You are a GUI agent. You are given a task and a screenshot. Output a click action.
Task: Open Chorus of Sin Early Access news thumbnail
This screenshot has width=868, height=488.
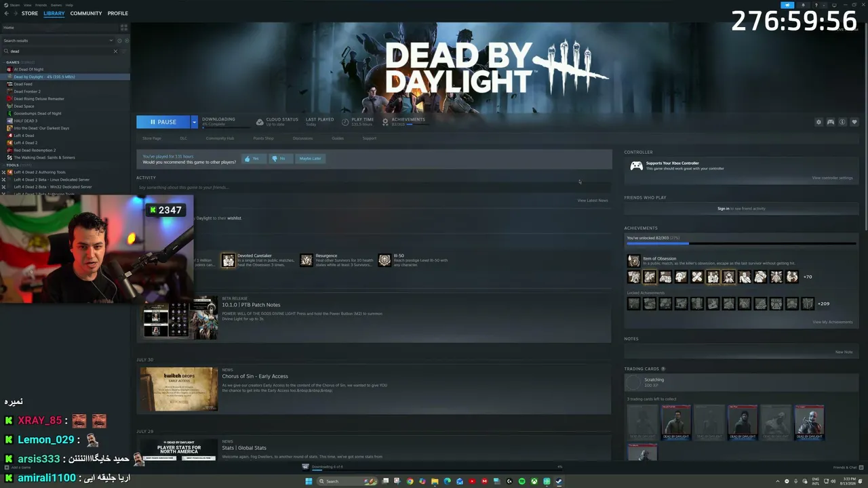click(x=179, y=389)
